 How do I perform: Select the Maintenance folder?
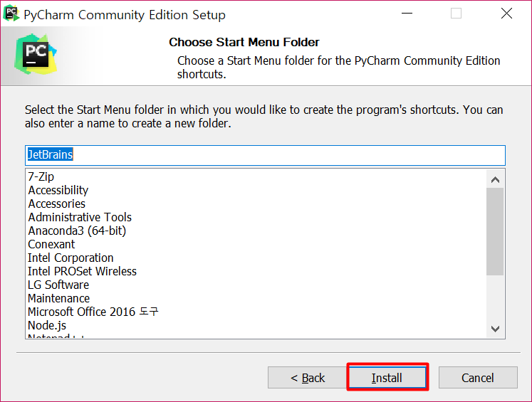(58, 298)
